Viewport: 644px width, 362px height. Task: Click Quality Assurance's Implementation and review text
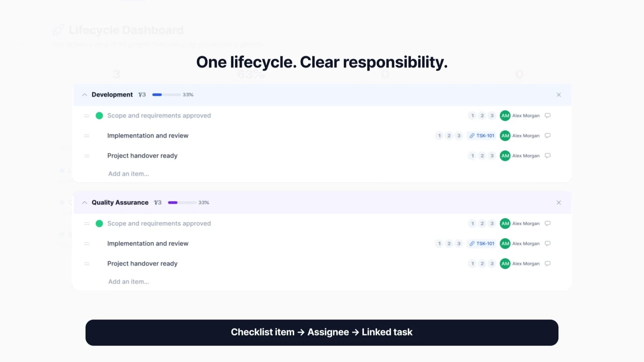click(148, 244)
